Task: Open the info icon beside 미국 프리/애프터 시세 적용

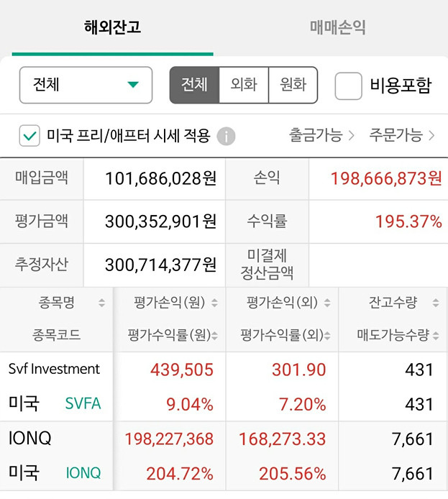Action: [x=226, y=136]
